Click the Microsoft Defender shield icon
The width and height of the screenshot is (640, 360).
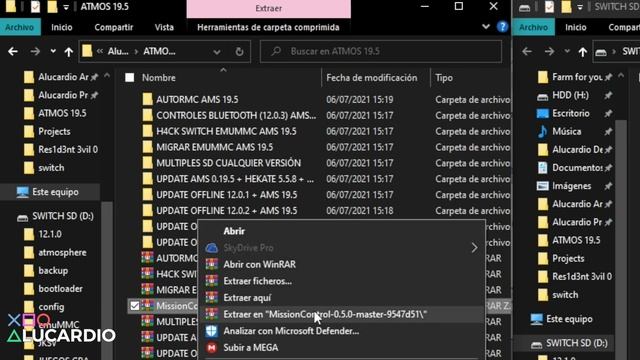point(211,331)
